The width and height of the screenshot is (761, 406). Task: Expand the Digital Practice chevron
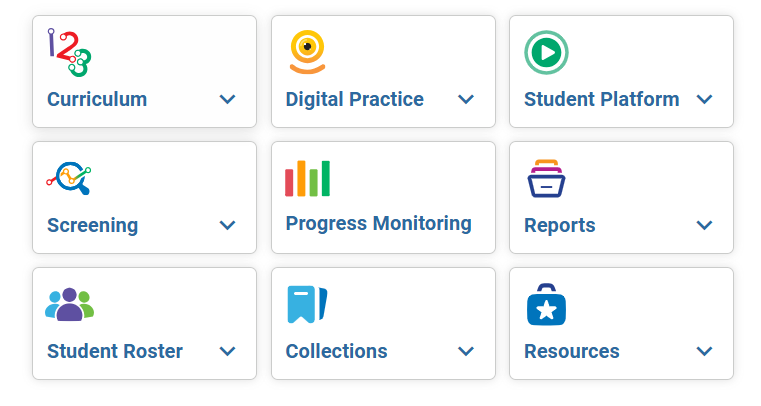(466, 99)
